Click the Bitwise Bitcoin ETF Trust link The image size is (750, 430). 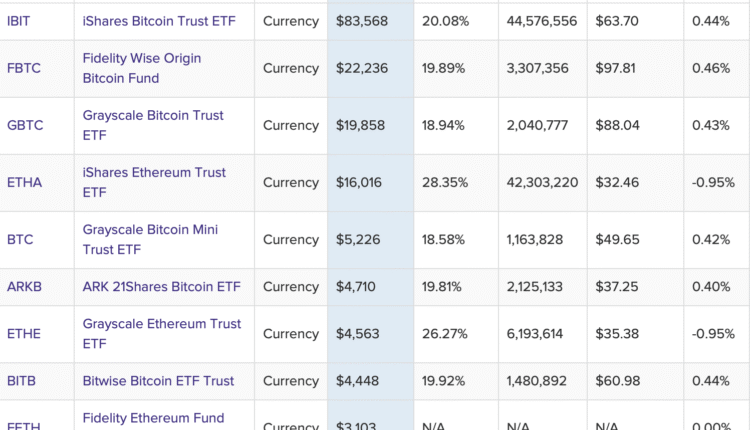click(158, 381)
